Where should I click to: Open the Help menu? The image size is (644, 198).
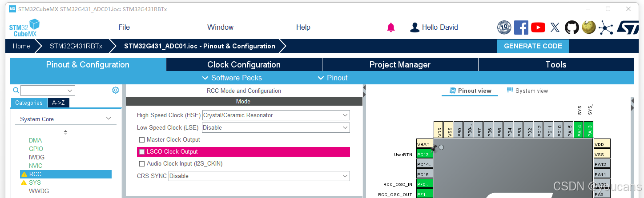pyautogui.click(x=303, y=28)
